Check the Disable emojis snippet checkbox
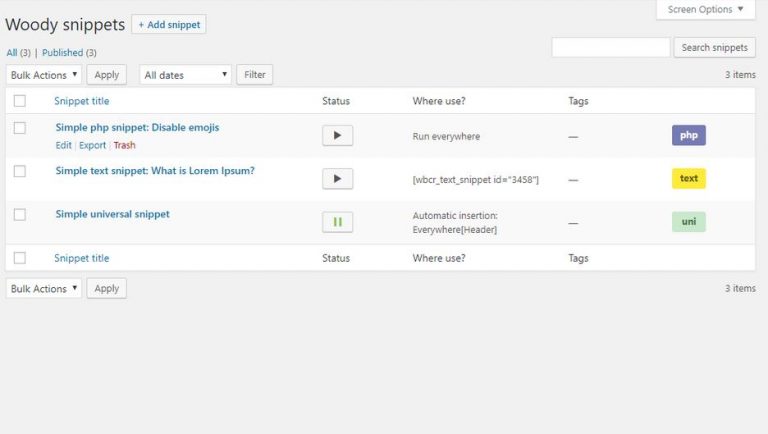768x434 pixels. click(x=20, y=128)
